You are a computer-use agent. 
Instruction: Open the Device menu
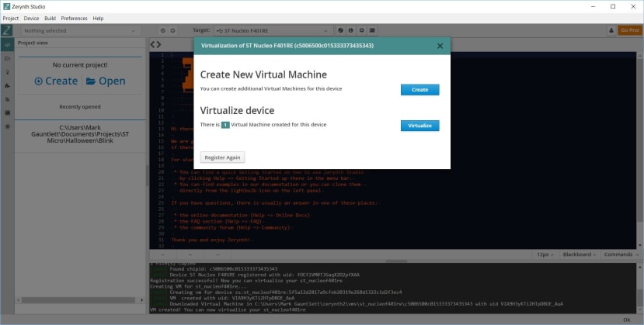pos(31,19)
